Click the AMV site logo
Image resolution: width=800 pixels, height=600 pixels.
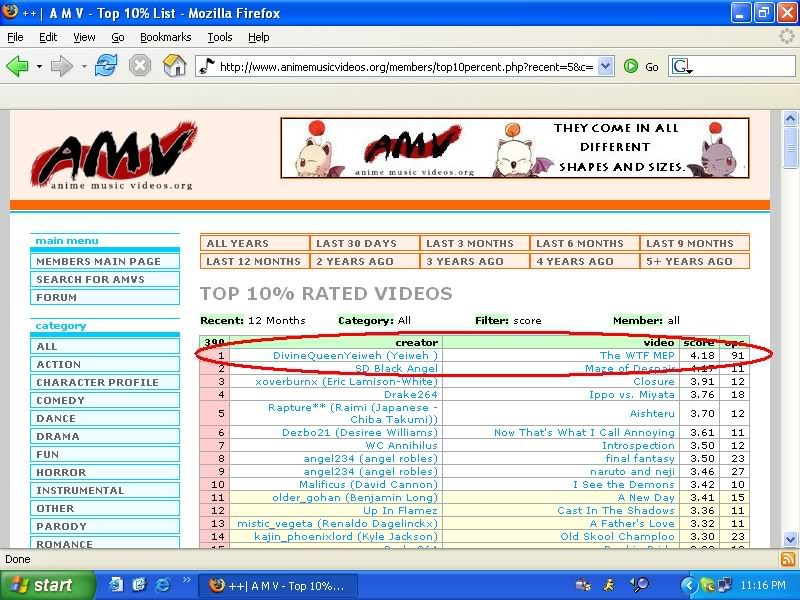coord(112,156)
